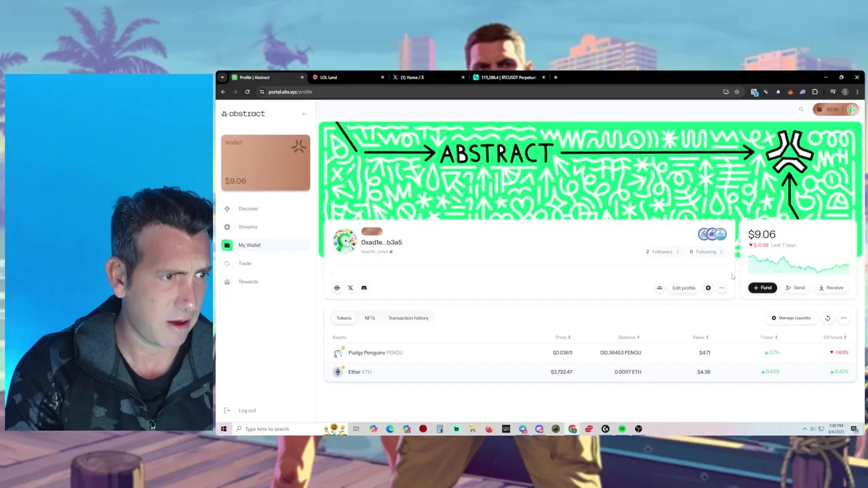This screenshot has height=488, width=868.
Task: Click the Fund button
Action: [x=762, y=288]
